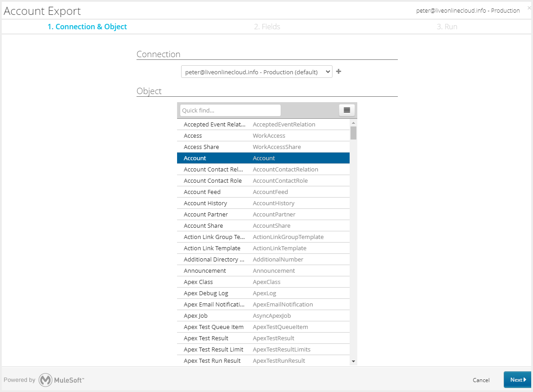533x392 pixels.
Task: Click the plus icon to add a new connection
Action: click(x=338, y=71)
